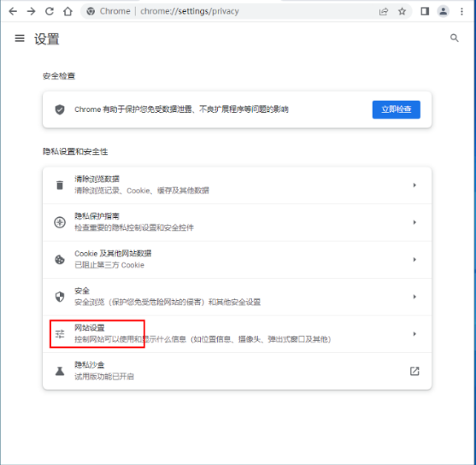Expand the 清除浏览数据 row arrow
This screenshot has width=476, height=465.
(x=414, y=185)
